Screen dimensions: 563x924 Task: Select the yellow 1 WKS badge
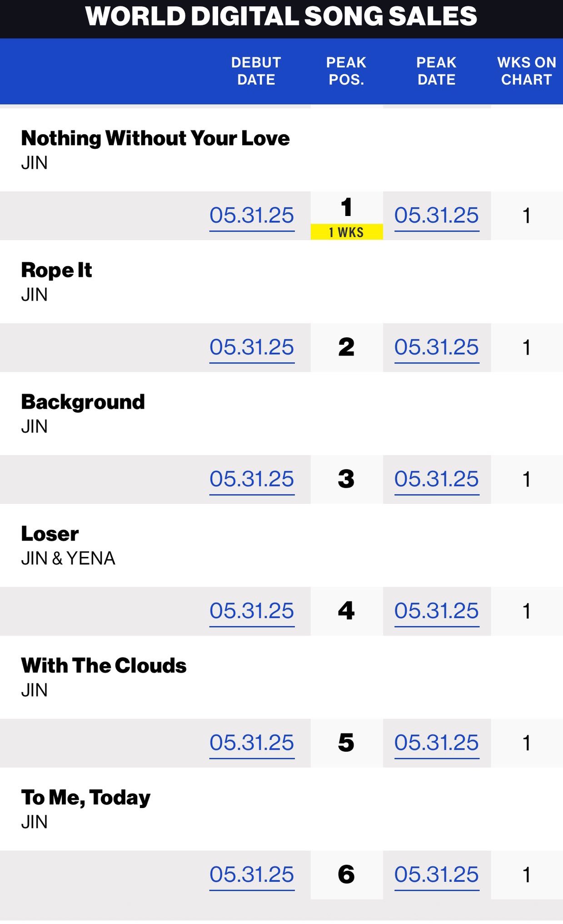347,232
